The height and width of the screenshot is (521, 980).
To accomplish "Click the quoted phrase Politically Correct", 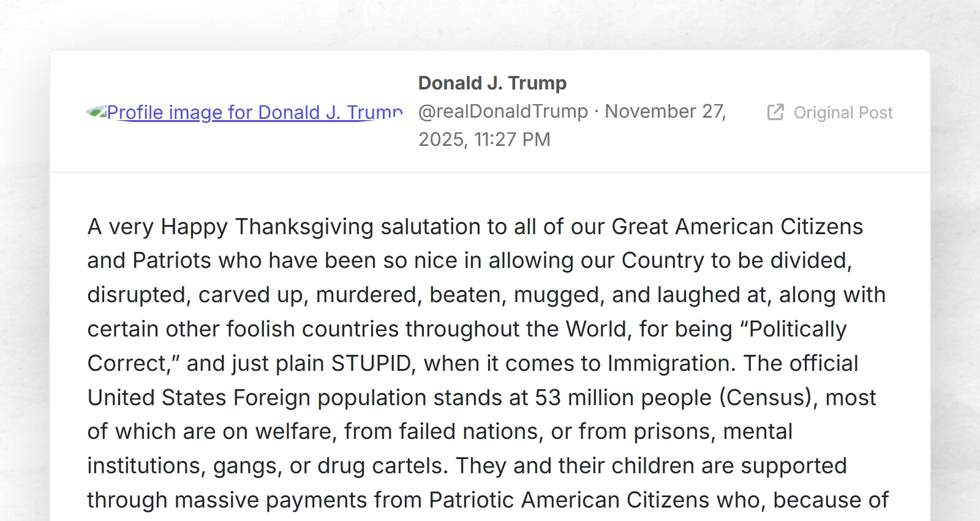I will (797, 330).
